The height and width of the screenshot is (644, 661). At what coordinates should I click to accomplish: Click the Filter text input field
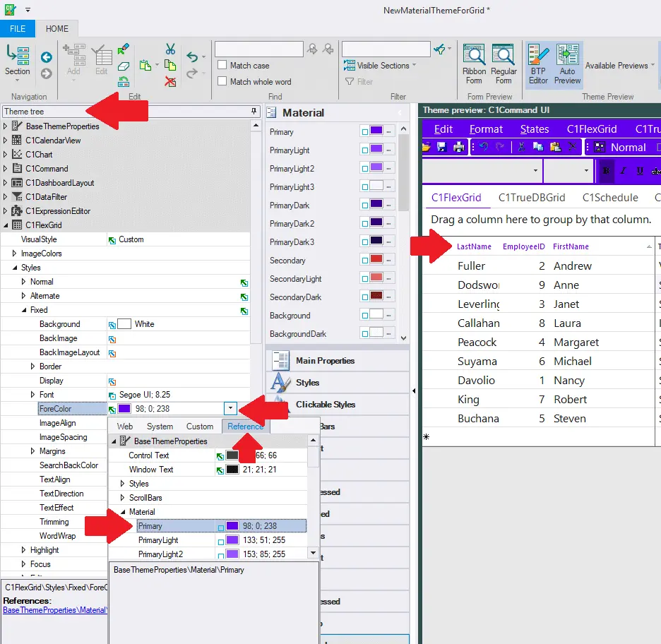(x=386, y=49)
